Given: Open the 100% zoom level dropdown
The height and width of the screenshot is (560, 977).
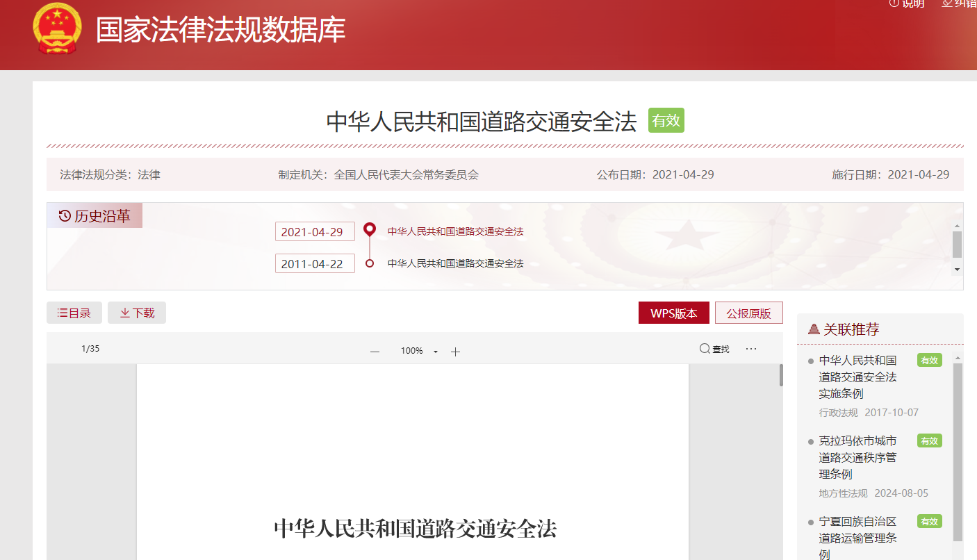Looking at the screenshot, I should (x=436, y=352).
